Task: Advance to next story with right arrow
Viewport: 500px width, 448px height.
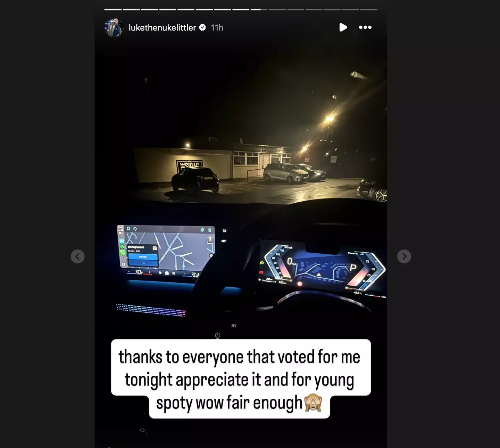Action: coord(404,256)
